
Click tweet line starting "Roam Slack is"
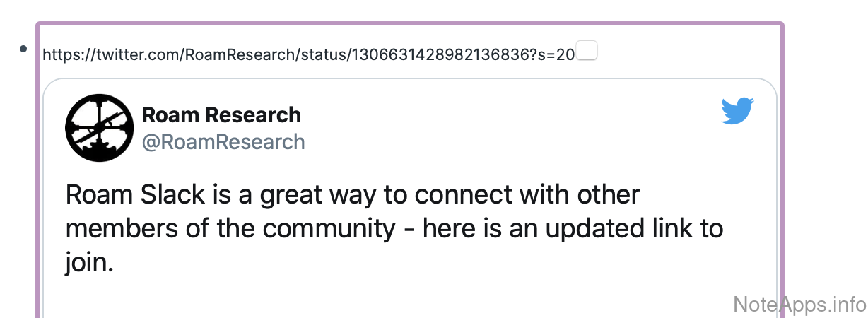click(352, 194)
